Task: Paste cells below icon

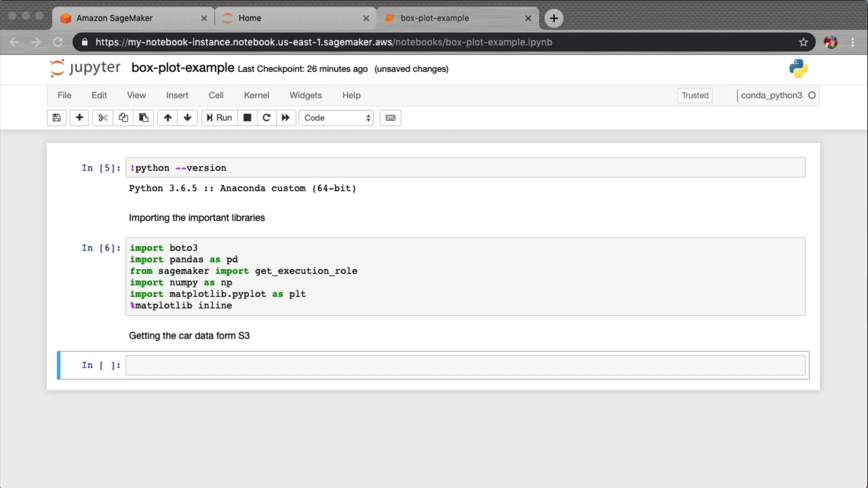Action: tap(143, 118)
